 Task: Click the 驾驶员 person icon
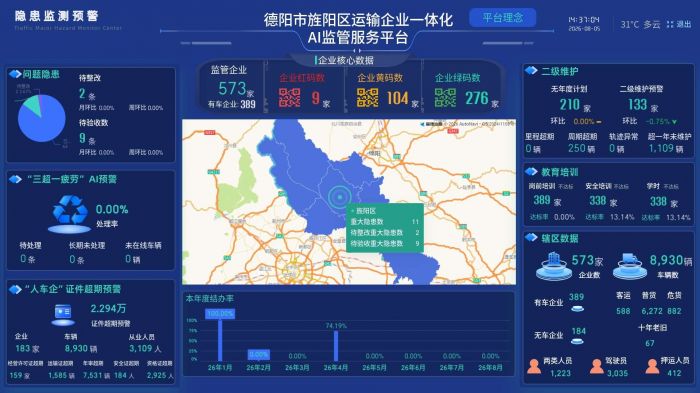596,366
